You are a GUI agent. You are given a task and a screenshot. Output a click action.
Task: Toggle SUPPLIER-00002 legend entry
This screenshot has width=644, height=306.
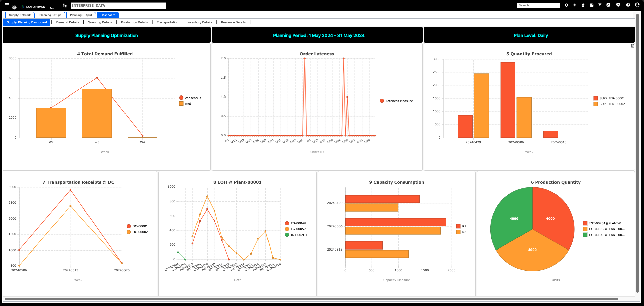(x=609, y=104)
